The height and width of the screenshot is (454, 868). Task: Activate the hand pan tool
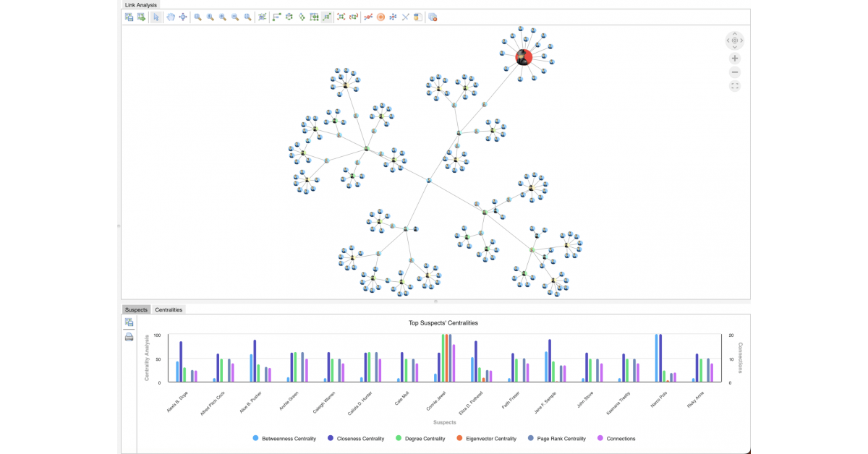171,17
